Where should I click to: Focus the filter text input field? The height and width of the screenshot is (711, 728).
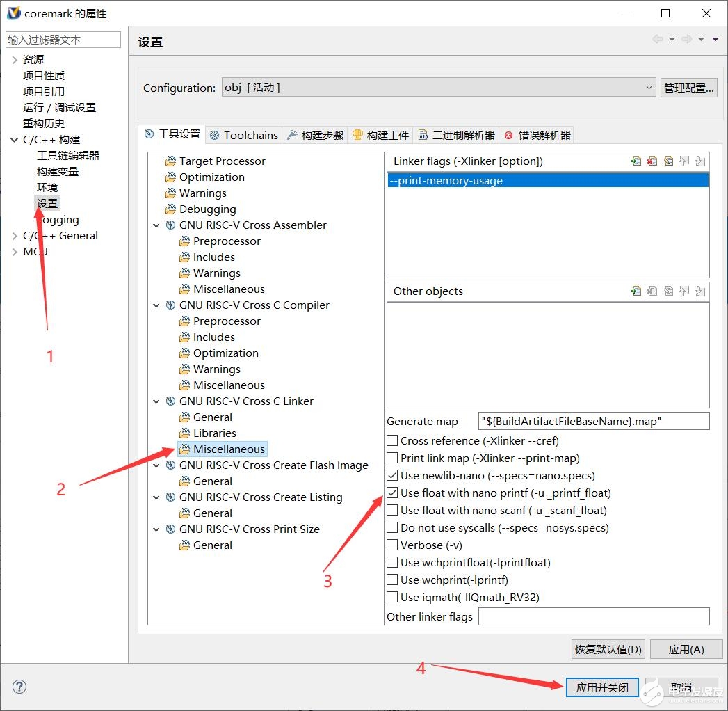[x=63, y=40]
